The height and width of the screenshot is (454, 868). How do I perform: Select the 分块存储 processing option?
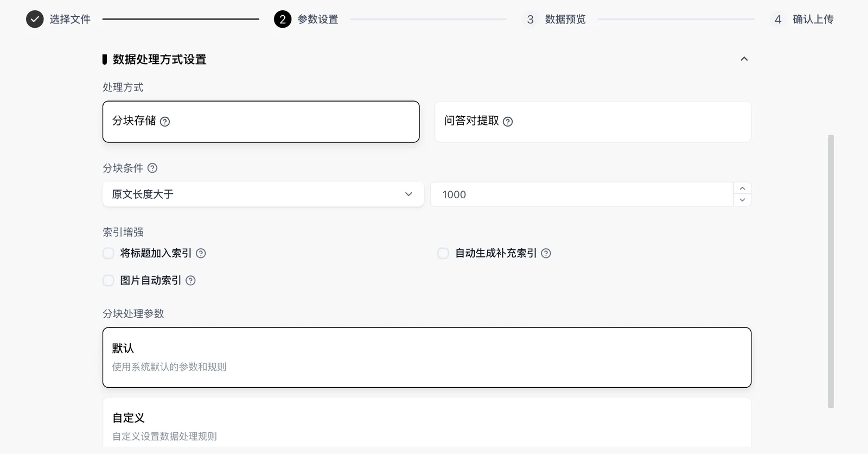pyautogui.click(x=261, y=122)
